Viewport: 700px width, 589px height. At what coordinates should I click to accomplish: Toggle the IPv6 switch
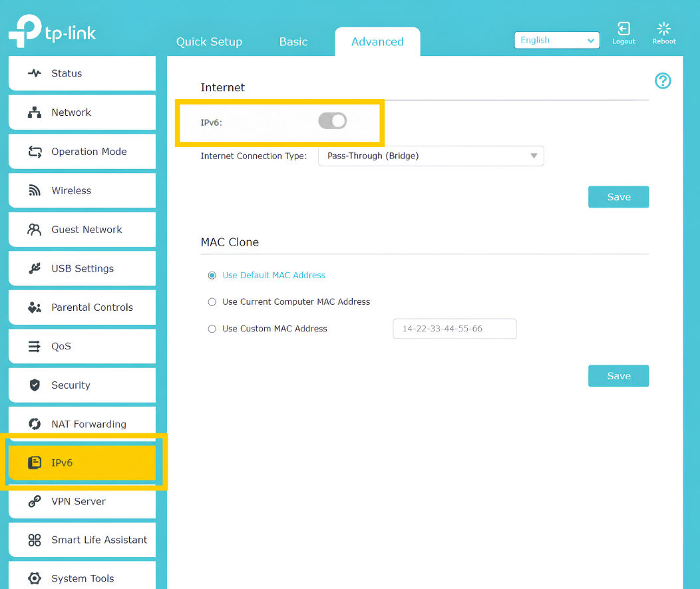pyautogui.click(x=333, y=121)
